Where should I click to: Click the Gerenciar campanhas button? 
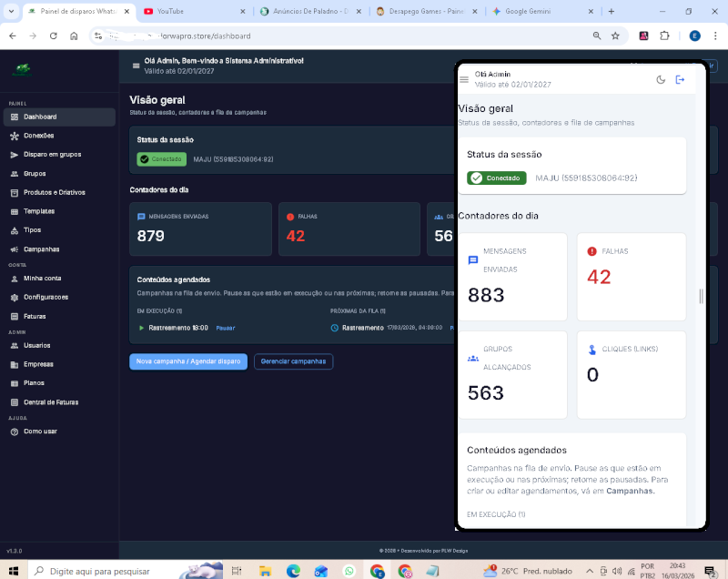coord(293,361)
